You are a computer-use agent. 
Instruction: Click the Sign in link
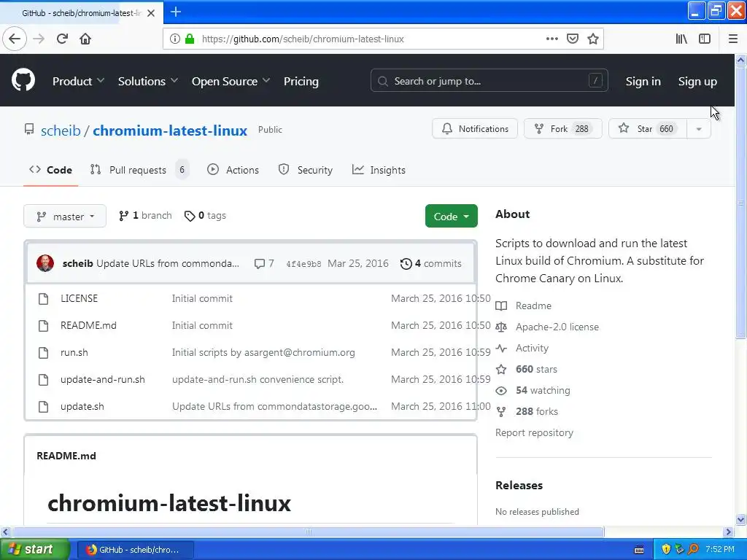point(643,82)
